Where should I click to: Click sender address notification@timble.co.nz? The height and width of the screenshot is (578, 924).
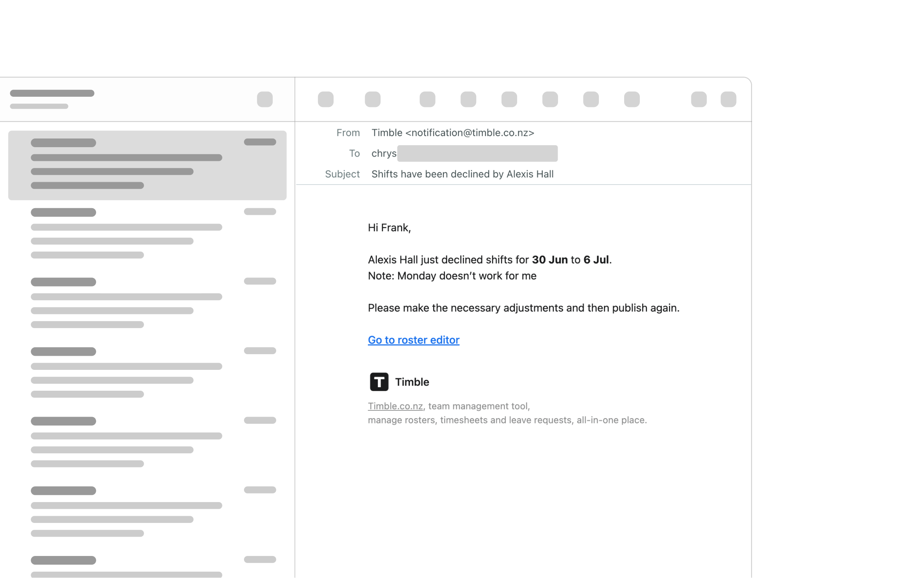[x=470, y=133]
